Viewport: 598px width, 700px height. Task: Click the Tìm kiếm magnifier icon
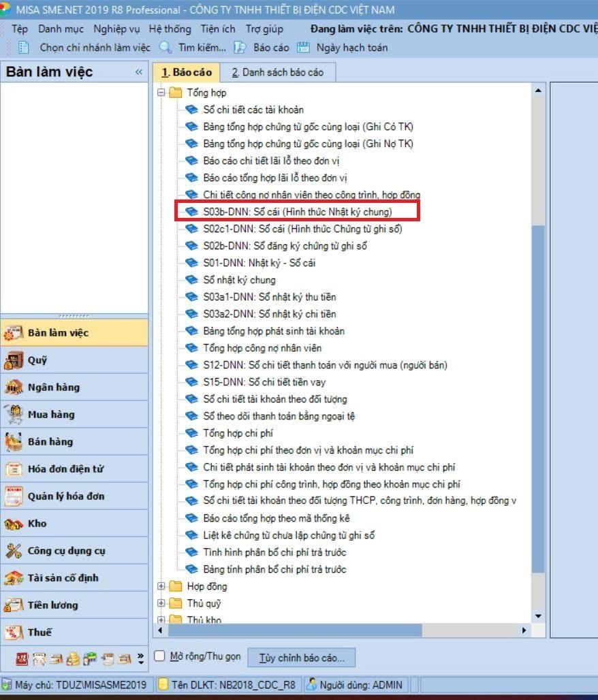coord(166,47)
